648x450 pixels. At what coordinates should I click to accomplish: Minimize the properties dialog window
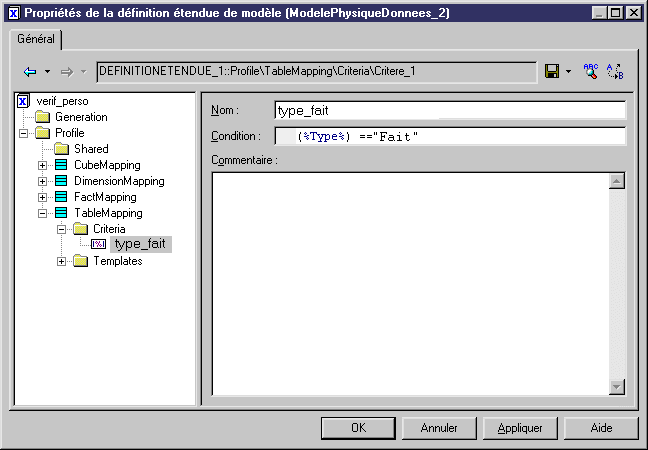click(599, 13)
